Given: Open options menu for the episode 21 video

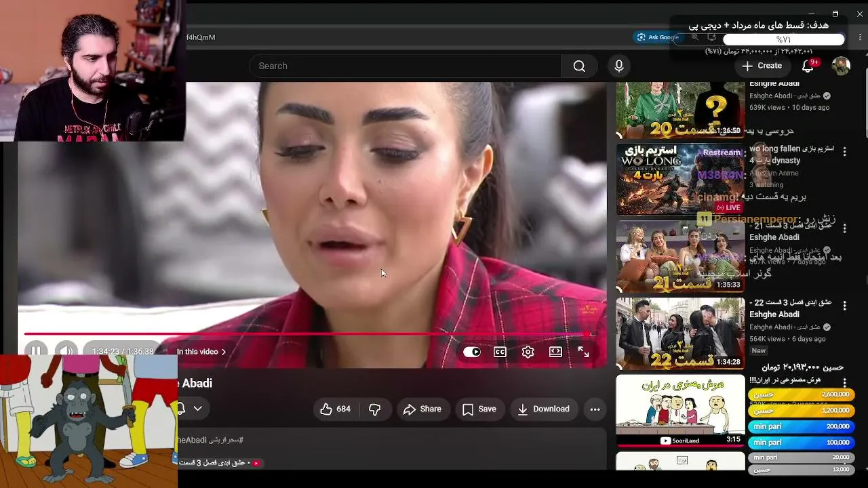Looking at the screenshot, I should [x=844, y=229].
